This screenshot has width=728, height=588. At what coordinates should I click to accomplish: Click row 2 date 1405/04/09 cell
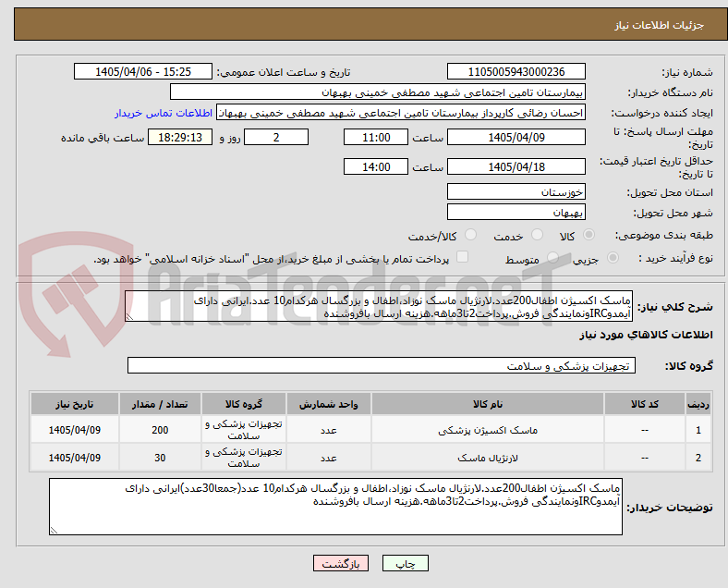tap(75, 458)
